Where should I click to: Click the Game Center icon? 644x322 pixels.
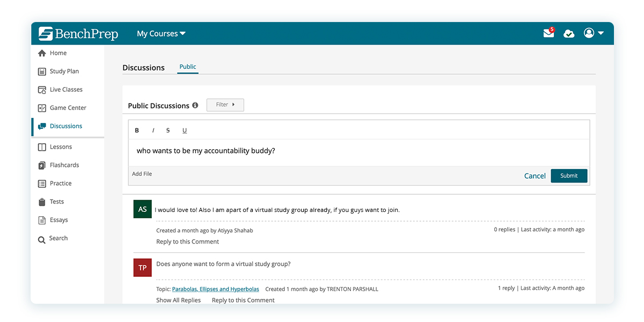pos(42,108)
